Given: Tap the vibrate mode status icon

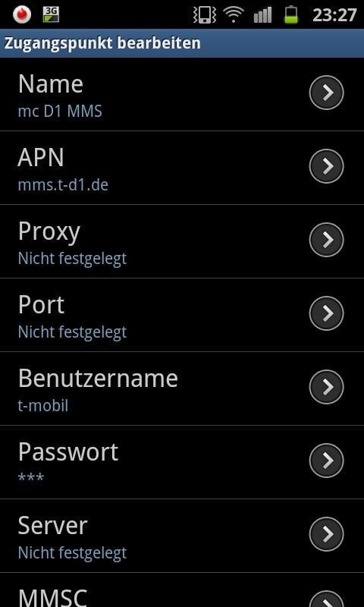Looking at the screenshot, I should point(204,15).
